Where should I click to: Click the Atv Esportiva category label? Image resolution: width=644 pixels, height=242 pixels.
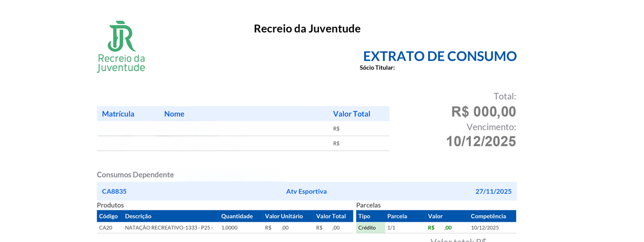(306, 192)
